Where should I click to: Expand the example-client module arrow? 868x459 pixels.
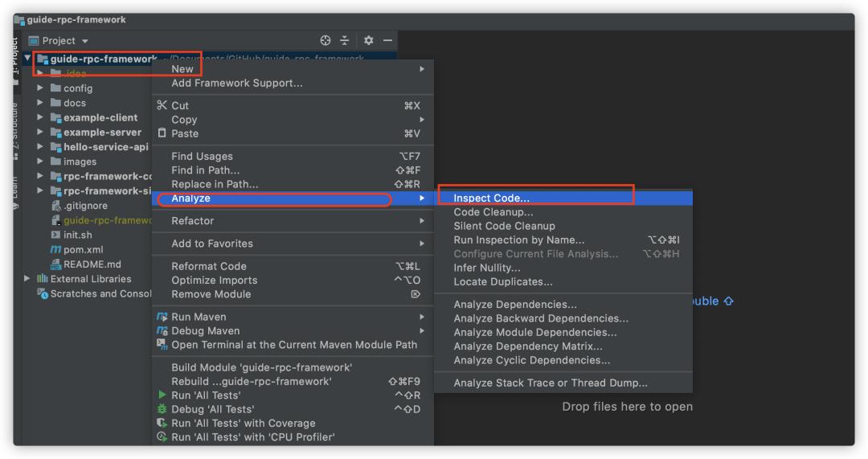click(40, 117)
